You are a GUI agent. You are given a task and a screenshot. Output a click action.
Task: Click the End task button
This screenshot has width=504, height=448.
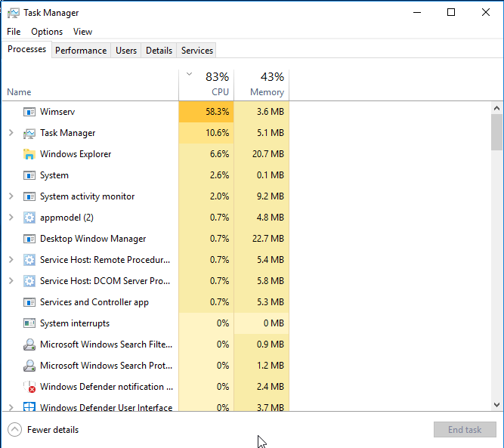465,430
